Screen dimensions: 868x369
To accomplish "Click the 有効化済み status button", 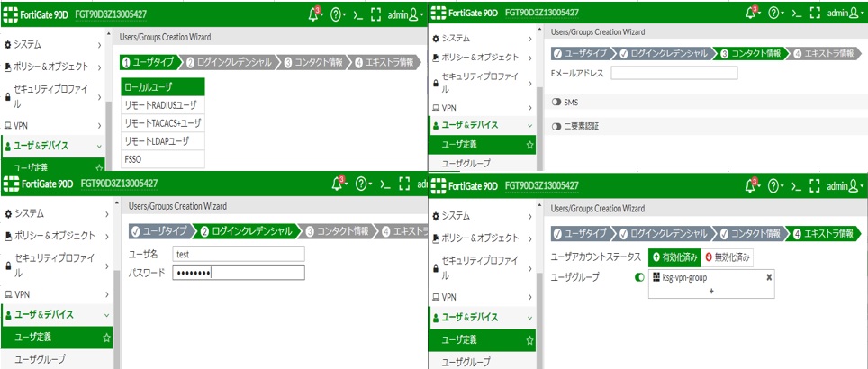I will (674, 257).
